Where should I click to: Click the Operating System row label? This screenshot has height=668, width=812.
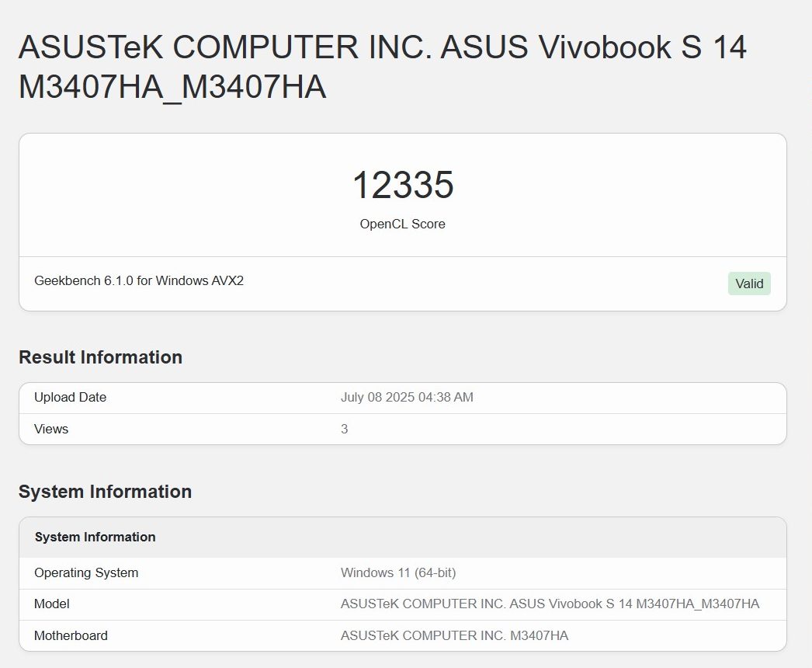point(86,572)
